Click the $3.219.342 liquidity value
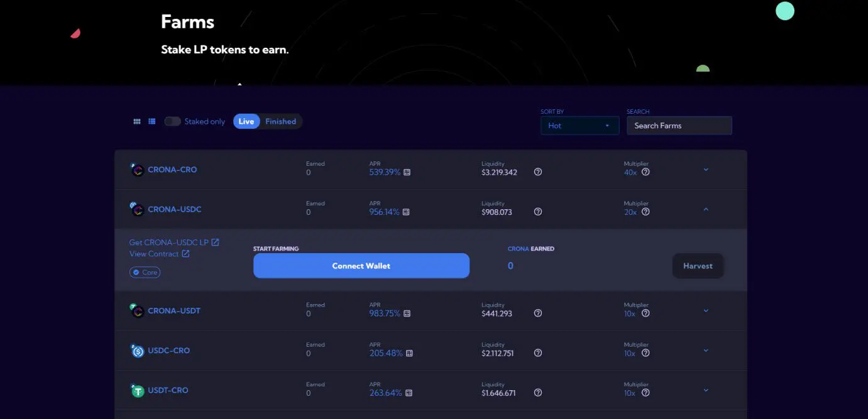Viewport: 868px width, 419px height. coord(499,172)
